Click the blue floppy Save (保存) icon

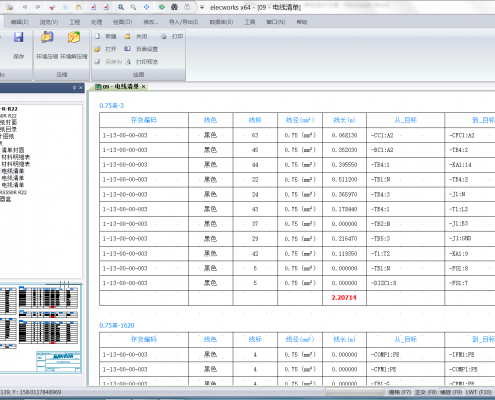tap(18, 37)
